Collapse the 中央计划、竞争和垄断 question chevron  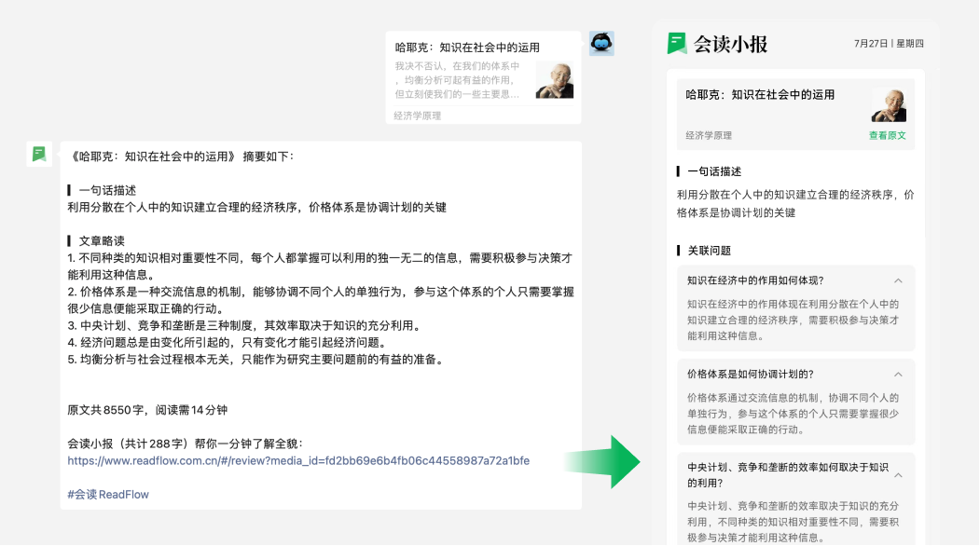coord(897,474)
